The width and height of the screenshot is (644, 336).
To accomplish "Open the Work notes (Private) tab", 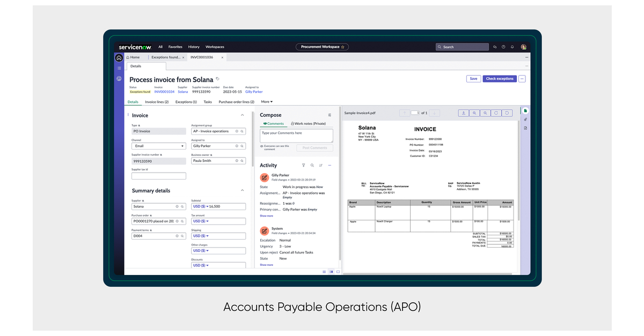I will [309, 123].
